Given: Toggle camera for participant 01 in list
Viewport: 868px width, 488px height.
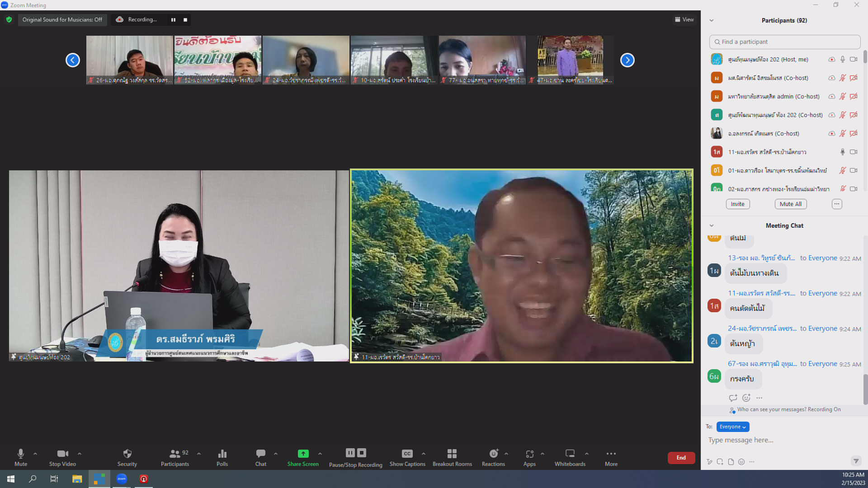Looking at the screenshot, I should coord(854,170).
